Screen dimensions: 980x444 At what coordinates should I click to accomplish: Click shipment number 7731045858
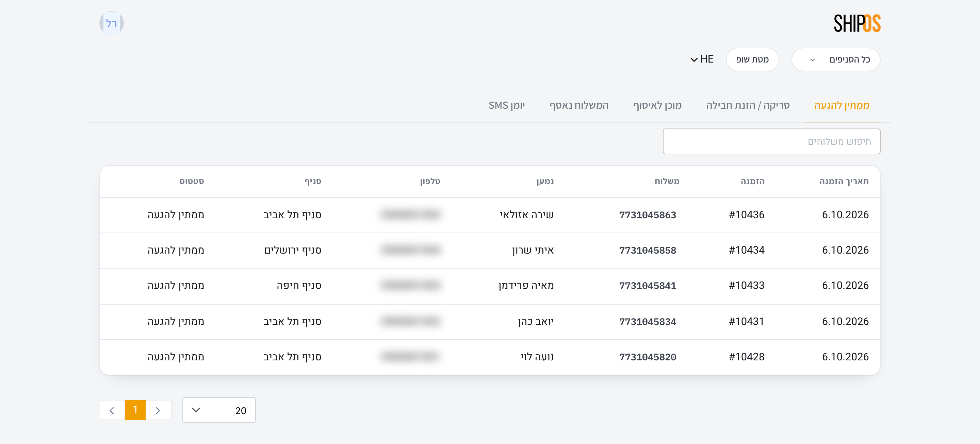[x=648, y=251]
